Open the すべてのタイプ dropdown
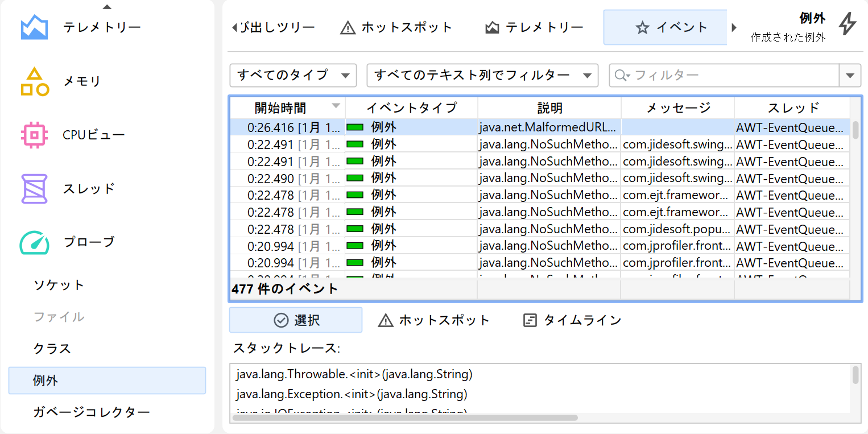The image size is (868, 434). point(293,75)
